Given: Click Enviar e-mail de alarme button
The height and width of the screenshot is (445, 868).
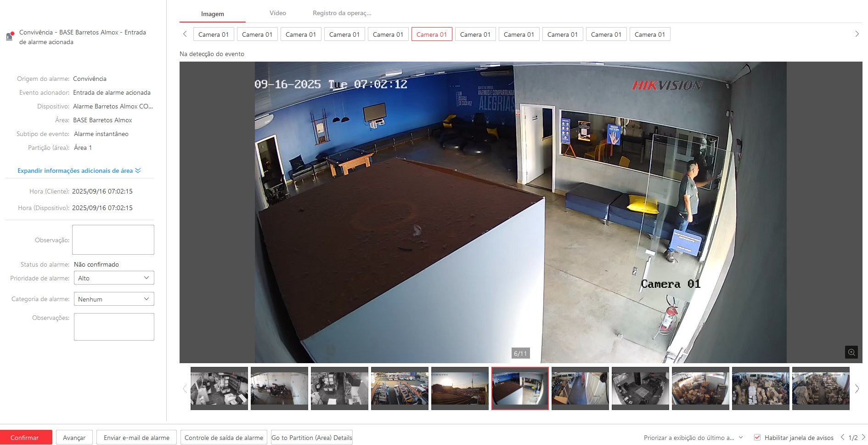Looking at the screenshot, I should point(136,438).
